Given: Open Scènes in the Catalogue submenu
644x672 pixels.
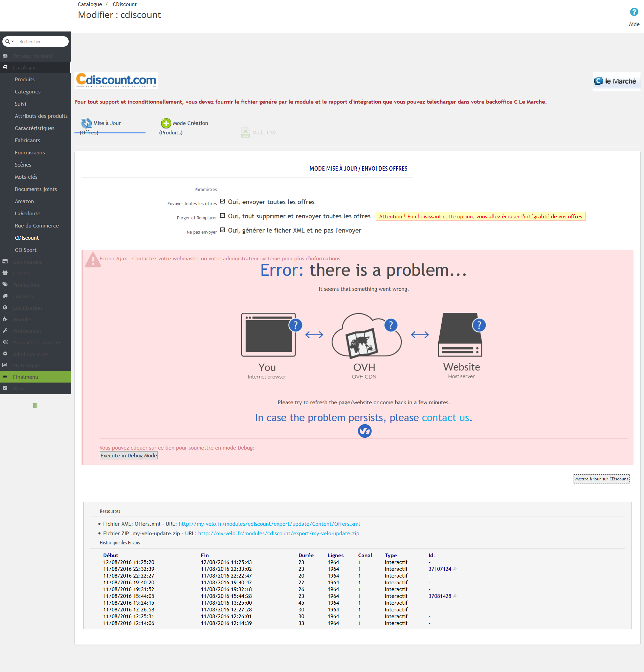Looking at the screenshot, I should 23,165.
